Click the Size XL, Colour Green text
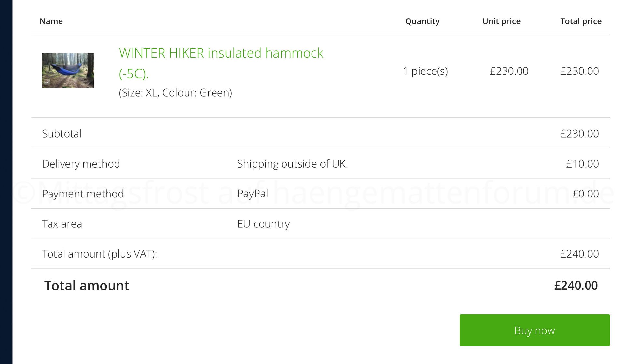The image size is (625, 364). point(175,93)
